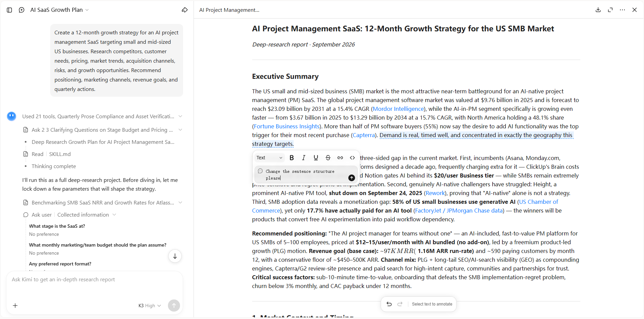Expand the Benchmarking SMB SaaS NRR step
The height and width of the screenshot is (319, 644).
coord(103,203)
